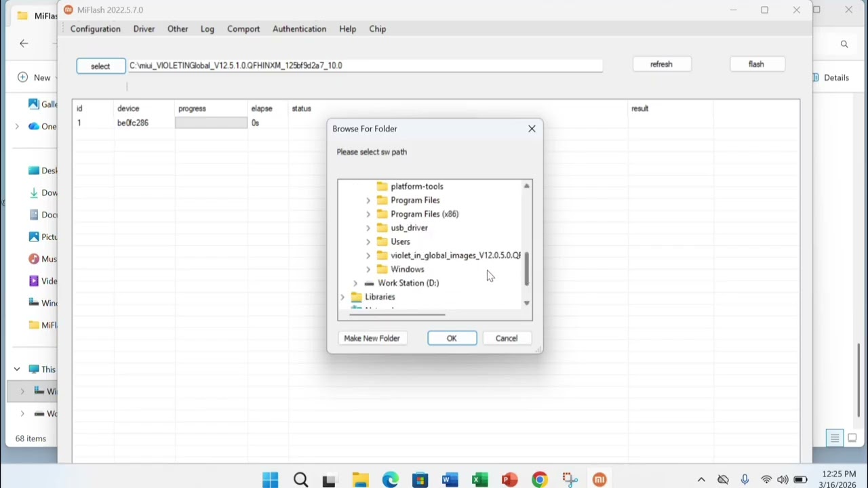Open Microsoft Edge from taskbar
868x488 pixels.
point(390,480)
